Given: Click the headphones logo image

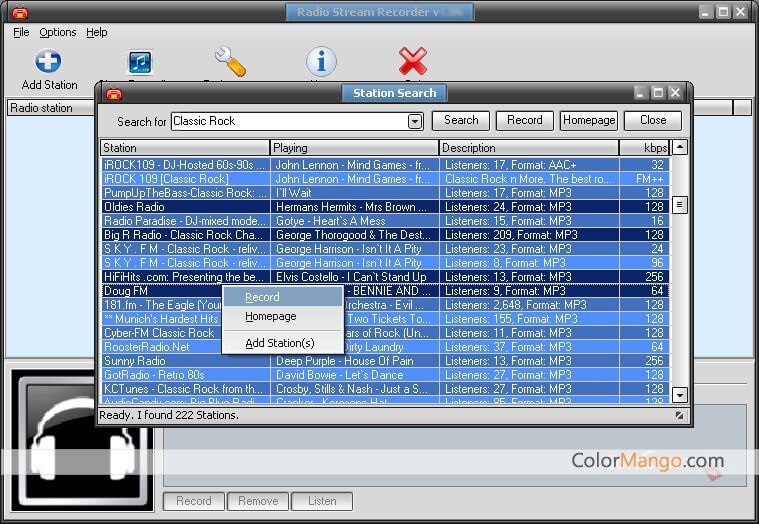Looking at the screenshot, I should point(81,440).
